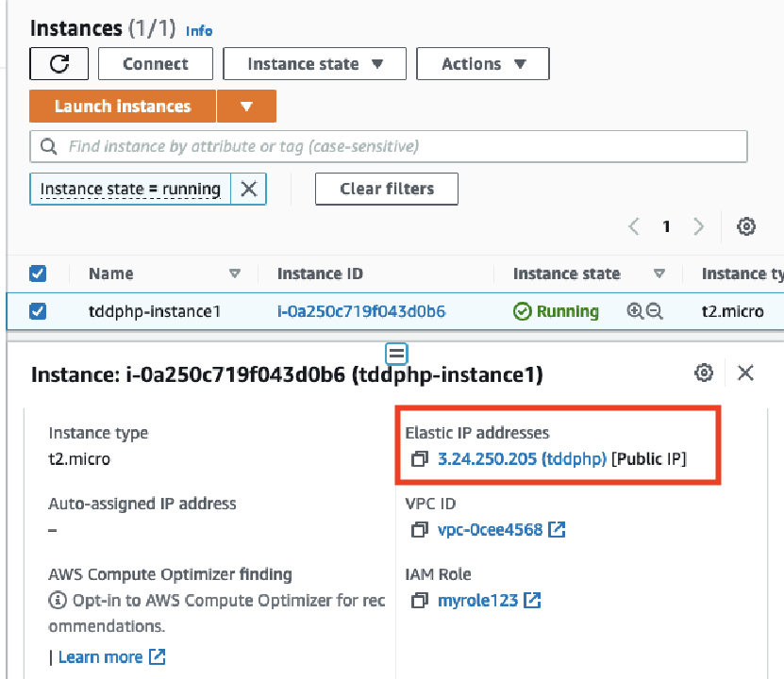784x679 pixels.
Task: Filter in by Running state (zoom plus)
Action: click(635, 311)
